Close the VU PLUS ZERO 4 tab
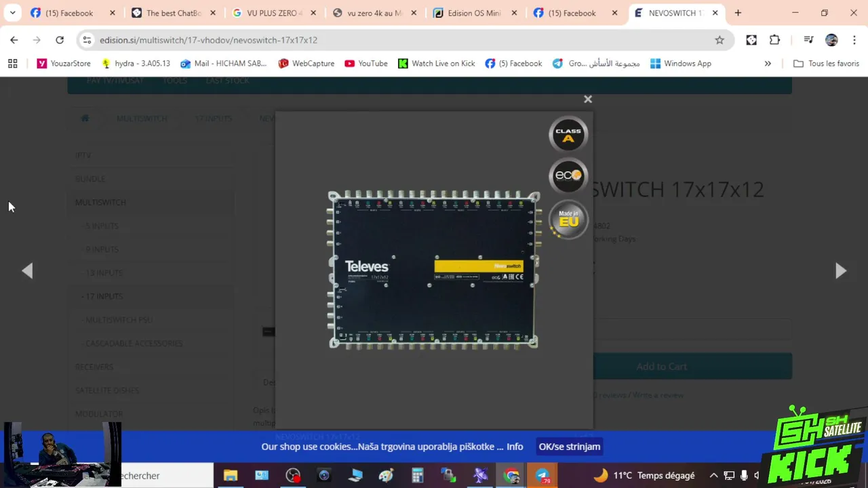The image size is (868, 488). tap(313, 13)
